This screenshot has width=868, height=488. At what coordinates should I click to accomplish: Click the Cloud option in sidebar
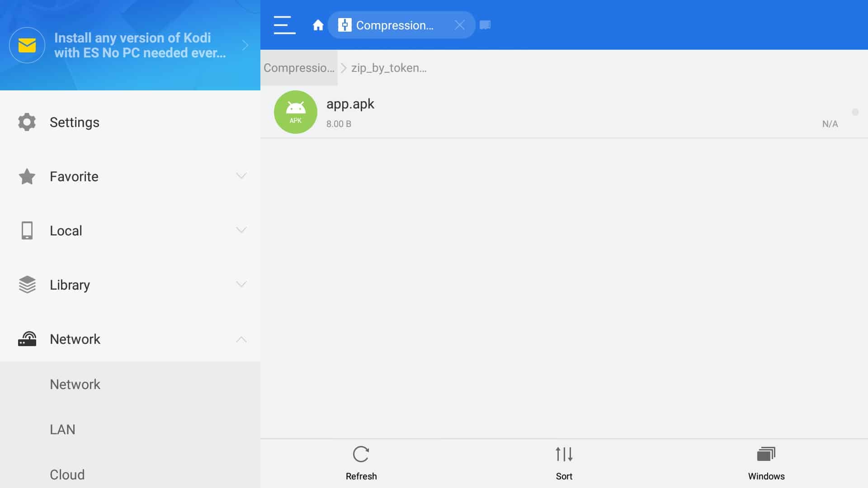coord(67,474)
